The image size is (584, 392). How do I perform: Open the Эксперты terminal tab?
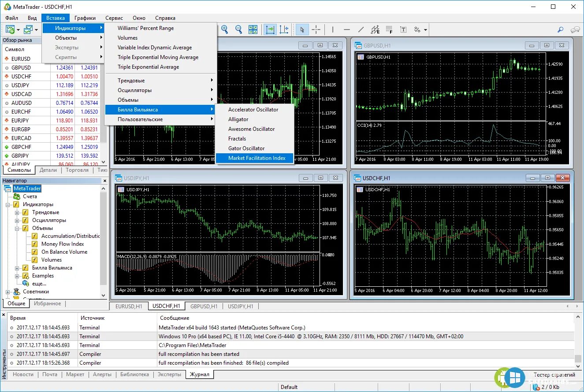pyautogui.click(x=169, y=374)
